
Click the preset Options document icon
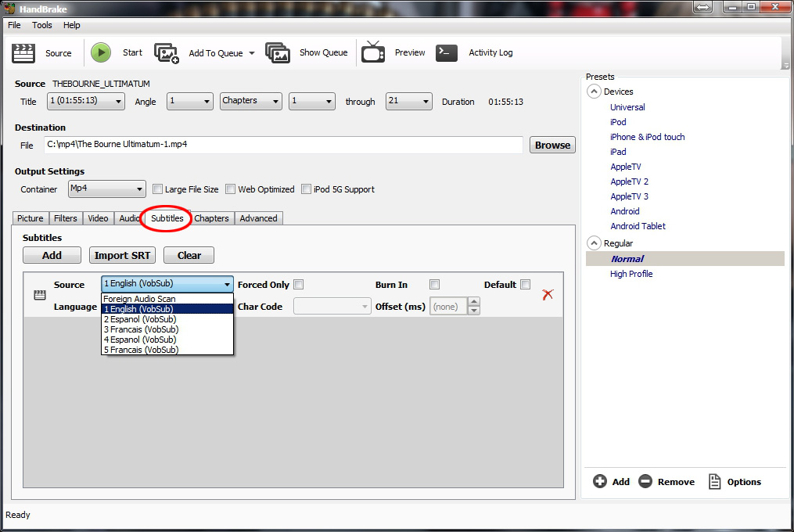[x=714, y=481]
